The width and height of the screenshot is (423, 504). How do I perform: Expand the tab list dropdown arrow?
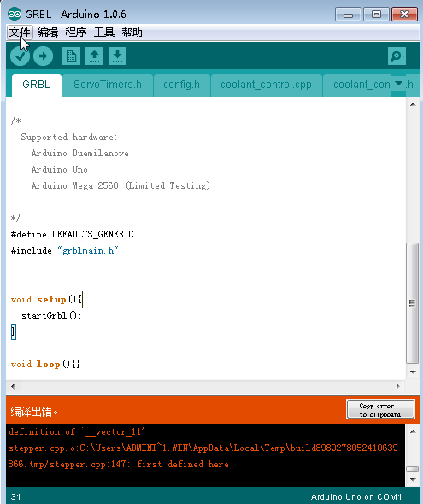pos(398,85)
